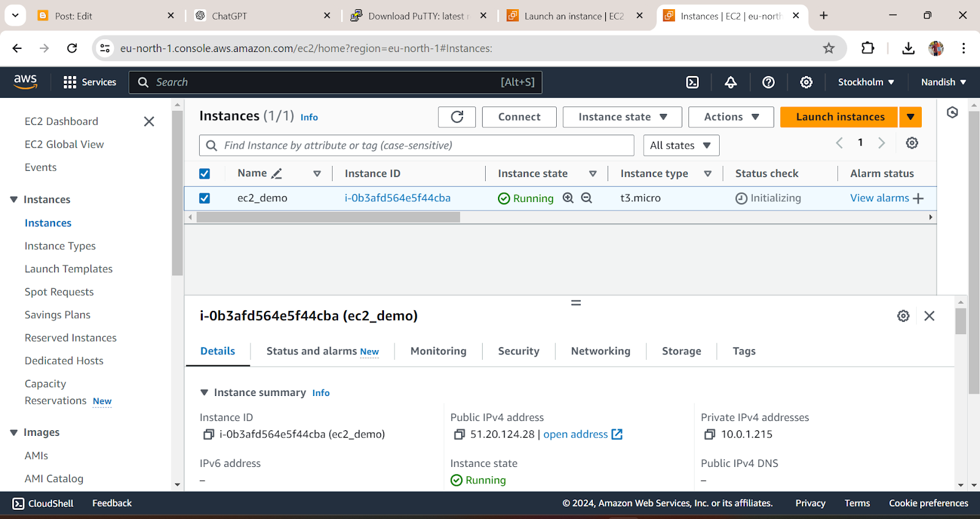Open instance link i-0b3afd564e5f44cba in table

[x=398, y=198]
